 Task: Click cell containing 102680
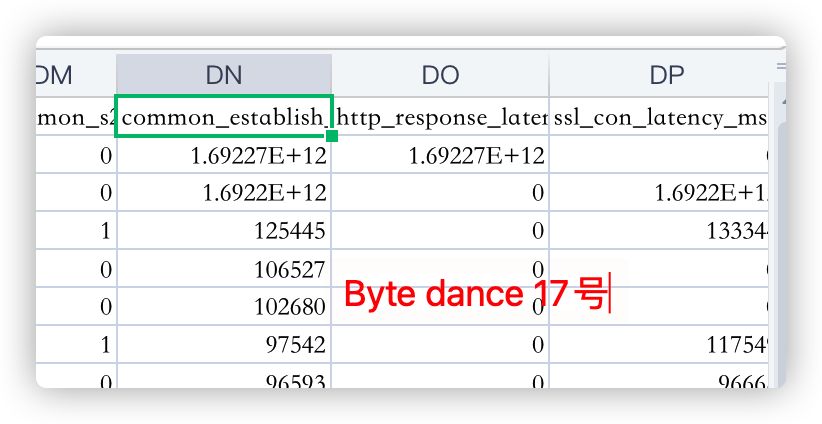[x=223, y=307]
